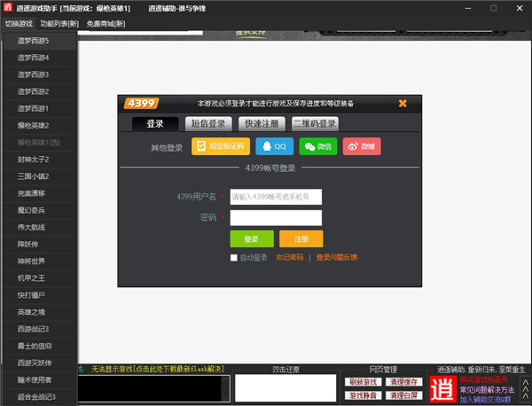
Task: Open the 常见问题解决方法 link
Action: (x=487, y=390)
